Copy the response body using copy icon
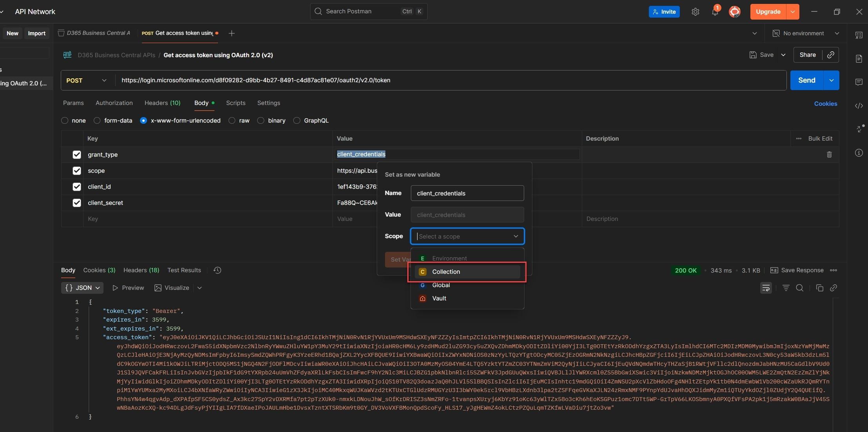The width and height of the screenshot is (868, 432). coord(819,288)
